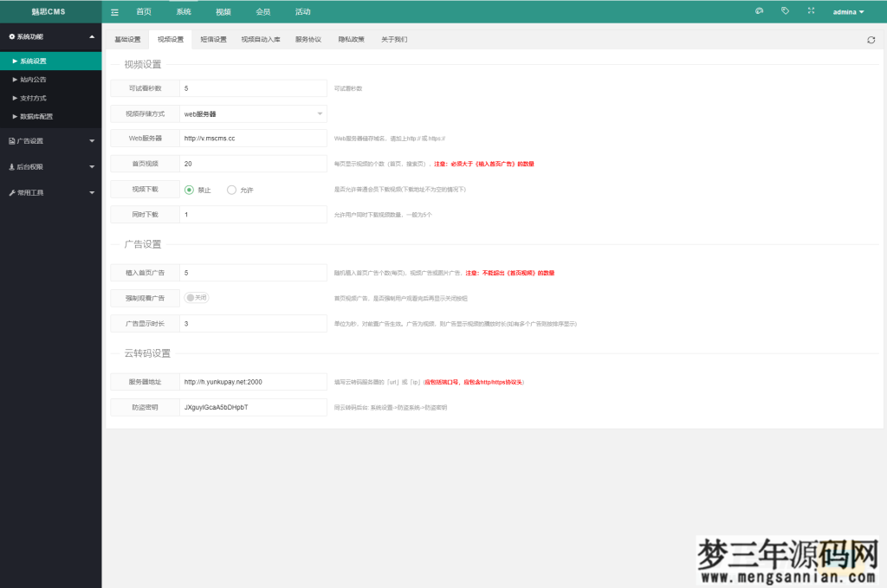Screen dimensions: 887x588
Task: Click the 系统功能 gear icon in the sidebar
Action: pyautogui.click(x=11, y=36)
